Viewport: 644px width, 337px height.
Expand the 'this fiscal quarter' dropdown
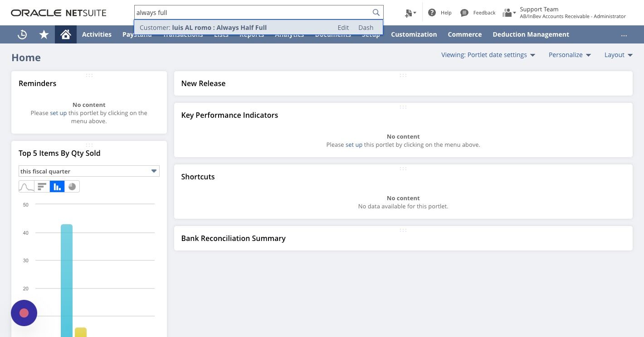point(89,171)
